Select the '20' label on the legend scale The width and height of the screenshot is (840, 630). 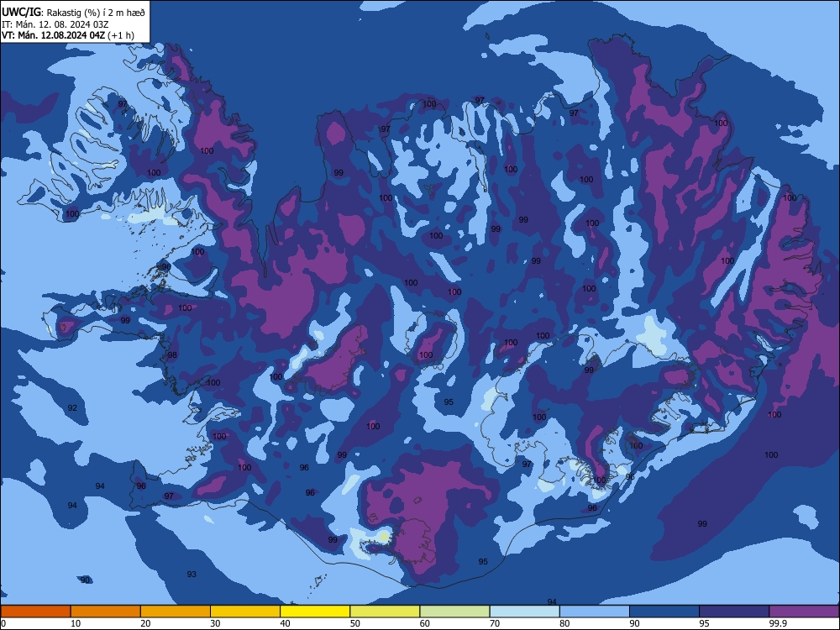pyautogui.click(x=145, y=623)
